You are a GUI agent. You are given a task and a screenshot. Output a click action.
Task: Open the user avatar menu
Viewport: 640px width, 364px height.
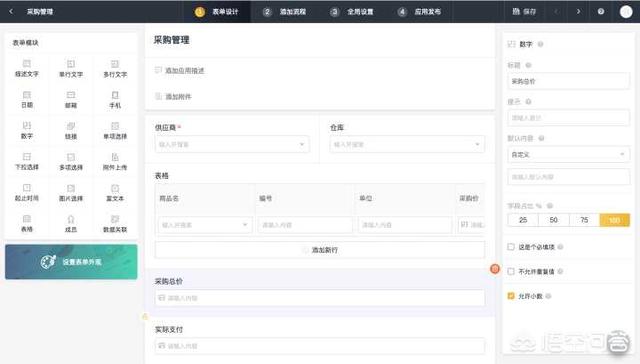pos(626,11)
